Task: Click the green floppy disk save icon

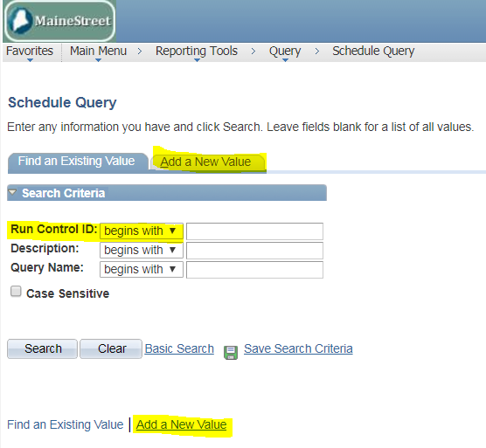Action: [x=231, y=352]
